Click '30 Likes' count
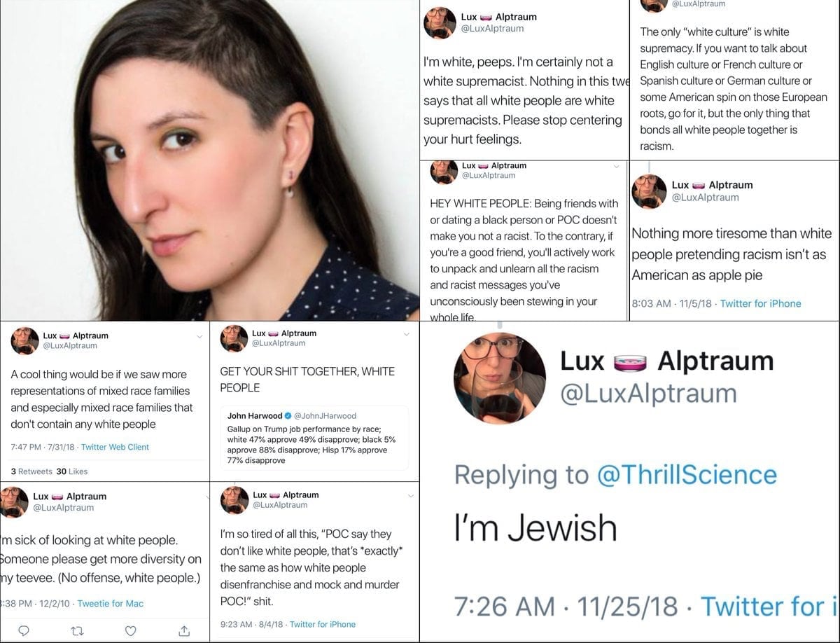Image resolution: width=840 pixels, height=643 pixels. tap(72, 471)
